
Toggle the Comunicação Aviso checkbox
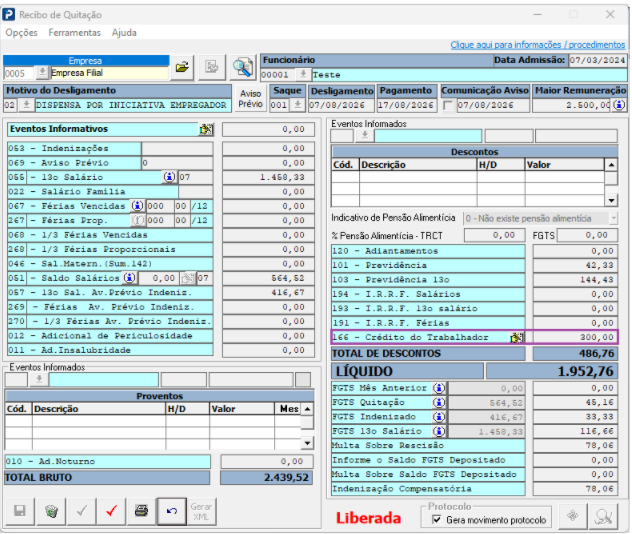(x=447, y=106)
